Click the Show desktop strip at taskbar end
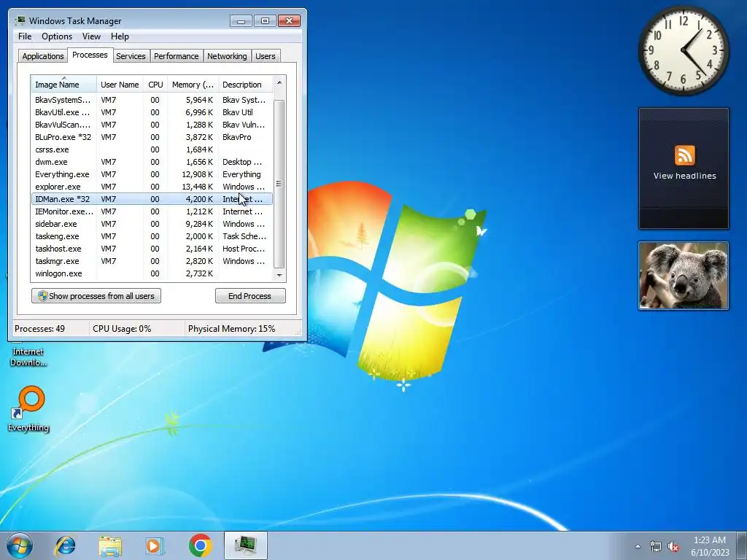747x560 pixels. point(742,545)
